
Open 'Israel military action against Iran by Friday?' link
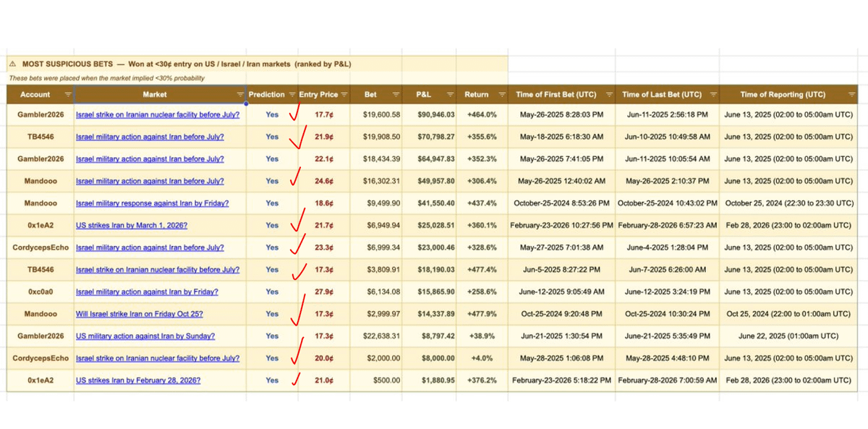point(147,292)
